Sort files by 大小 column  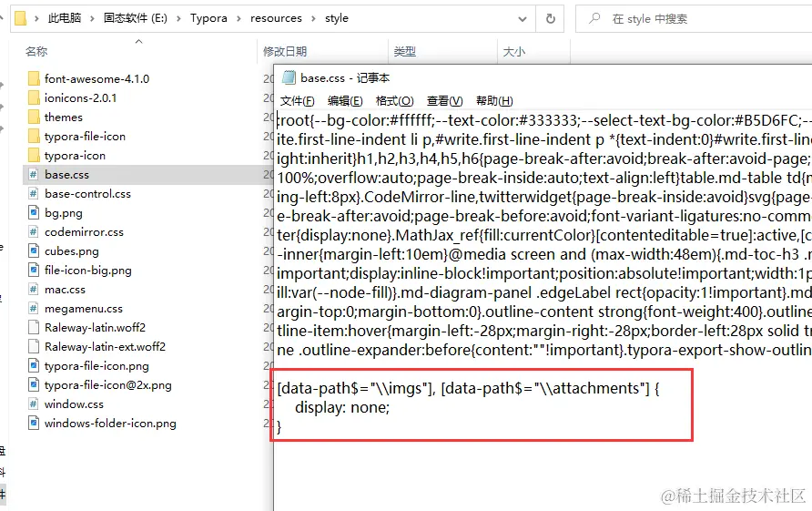[x=514, y=51]
